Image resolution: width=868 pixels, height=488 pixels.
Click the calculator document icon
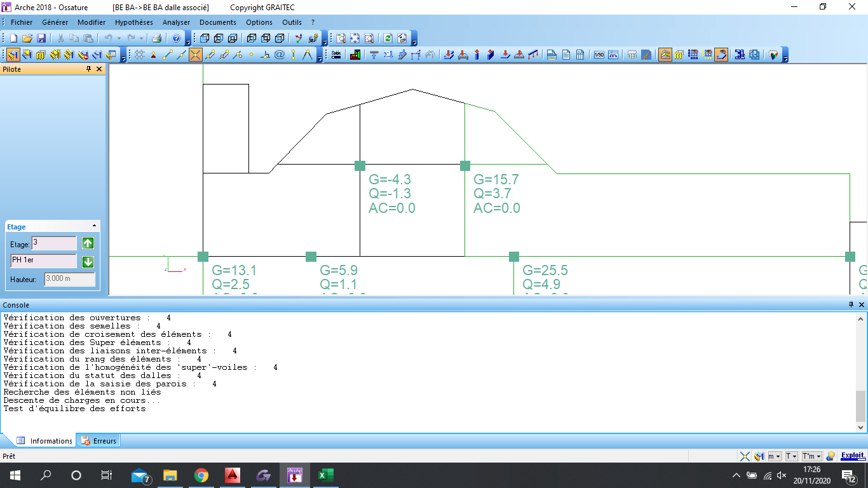click(x=580, y=55)
